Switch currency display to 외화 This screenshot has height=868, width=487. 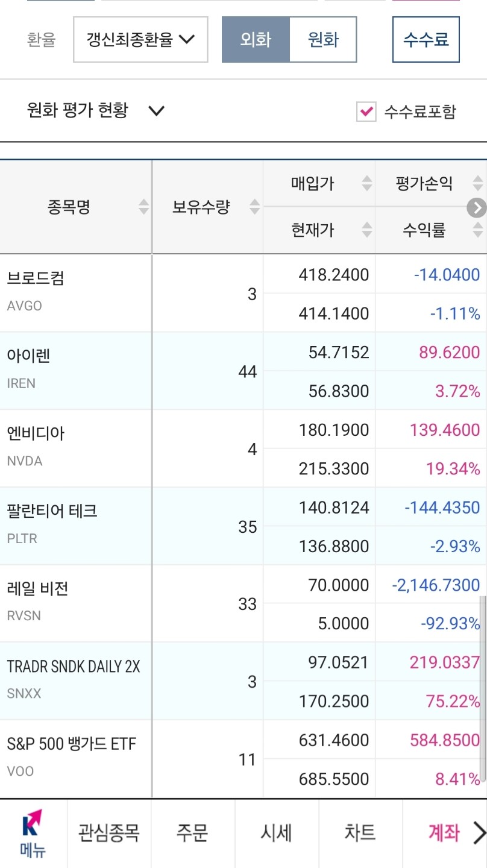point(256,40)
